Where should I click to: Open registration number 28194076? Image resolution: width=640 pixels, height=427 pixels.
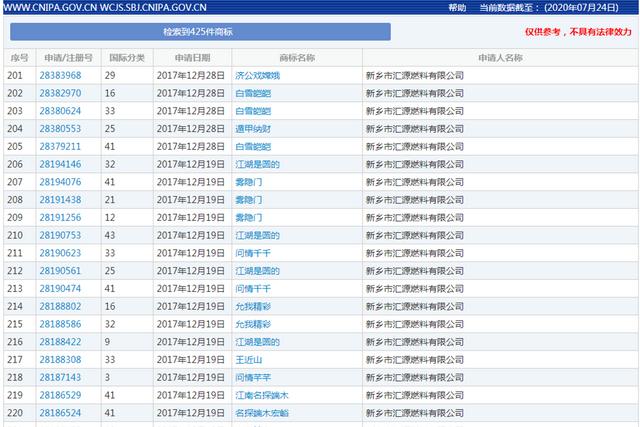[60, 182]
